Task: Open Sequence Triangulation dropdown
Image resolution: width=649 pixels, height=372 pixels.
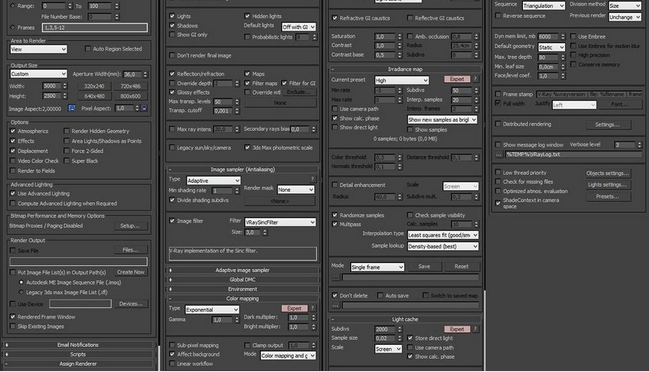Action: (543, 6)
